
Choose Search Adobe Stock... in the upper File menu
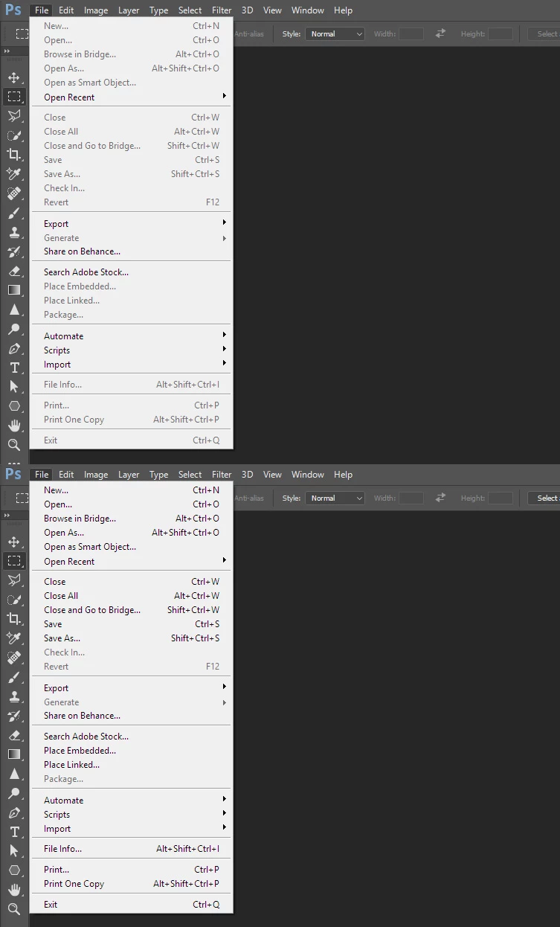click(131, 272)
